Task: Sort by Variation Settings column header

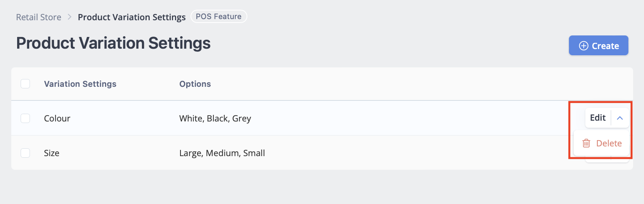Action: point(80,84)
